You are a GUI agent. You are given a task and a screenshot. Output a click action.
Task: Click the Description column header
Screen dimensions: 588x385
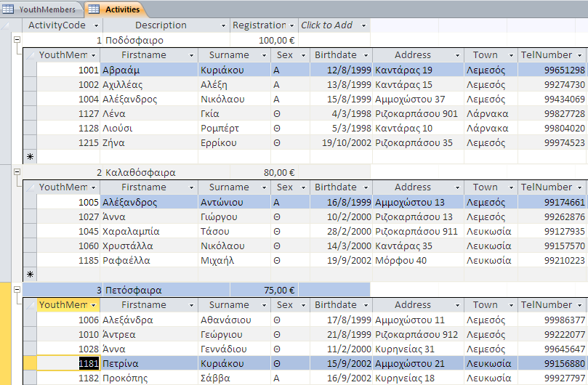(166, 25)
